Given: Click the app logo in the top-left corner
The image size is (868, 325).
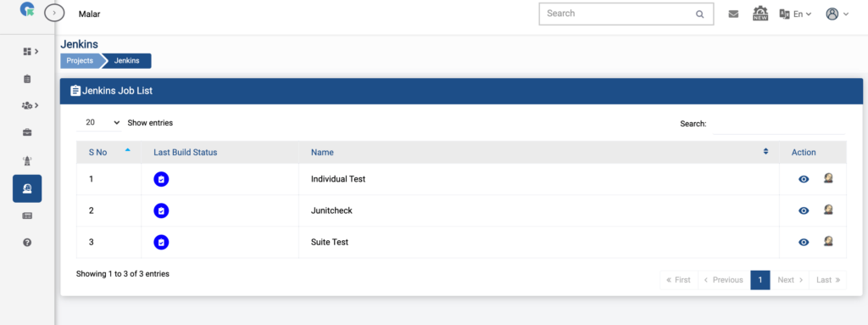Looking at the screenshot, I should 27,10.
